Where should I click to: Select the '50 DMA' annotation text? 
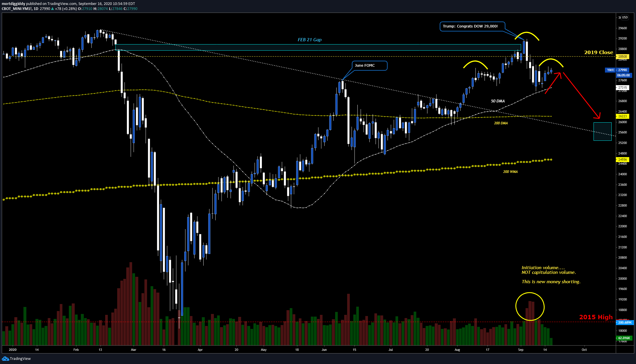coord(498,101)
